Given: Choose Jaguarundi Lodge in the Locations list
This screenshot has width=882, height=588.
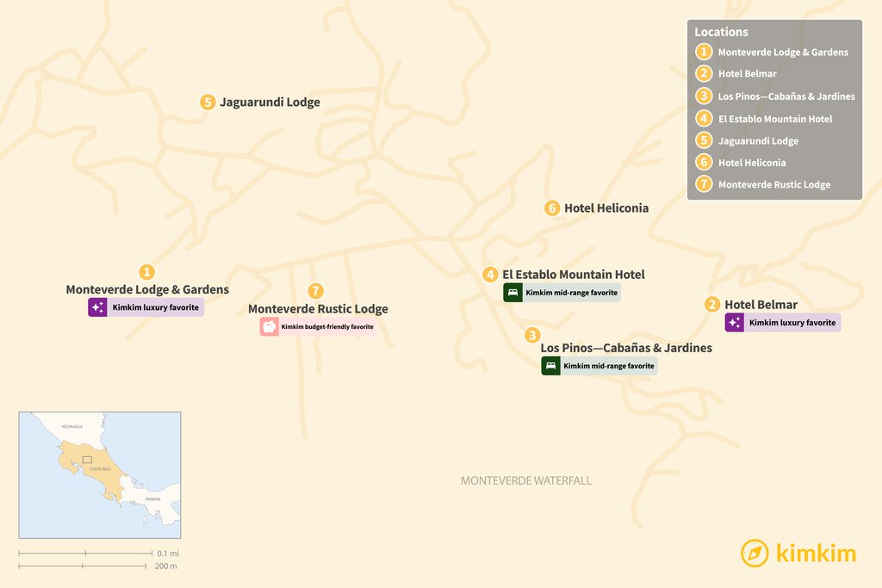Looking at the screenshot, I should click(757, 140).
